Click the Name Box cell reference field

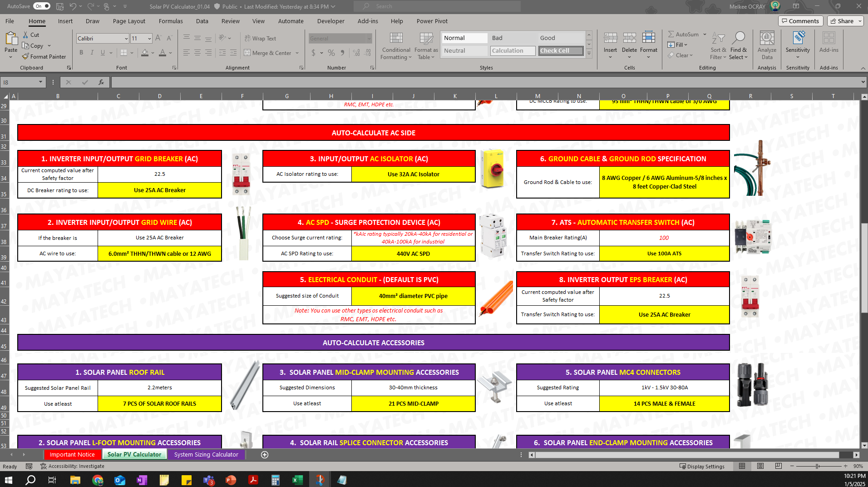[x=20, y=82]
